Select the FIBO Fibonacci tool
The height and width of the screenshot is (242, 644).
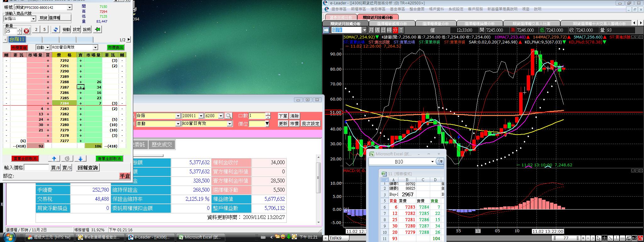628,238
